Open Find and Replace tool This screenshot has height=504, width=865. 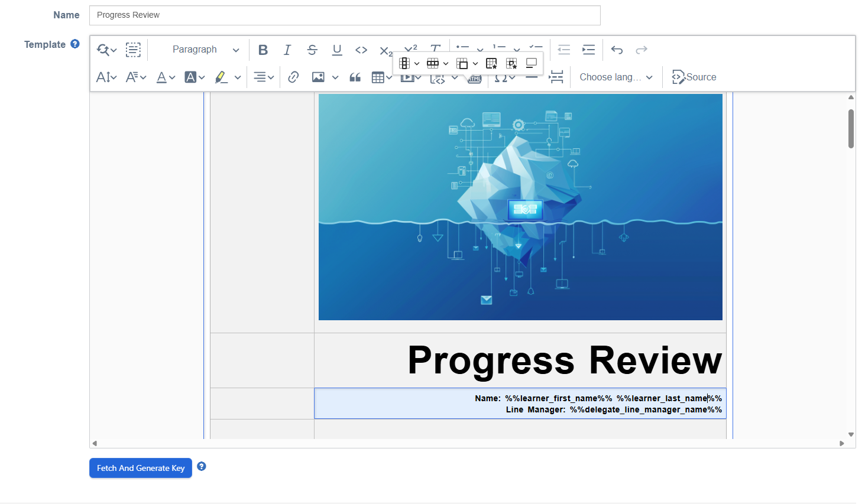tap(106, 50)
